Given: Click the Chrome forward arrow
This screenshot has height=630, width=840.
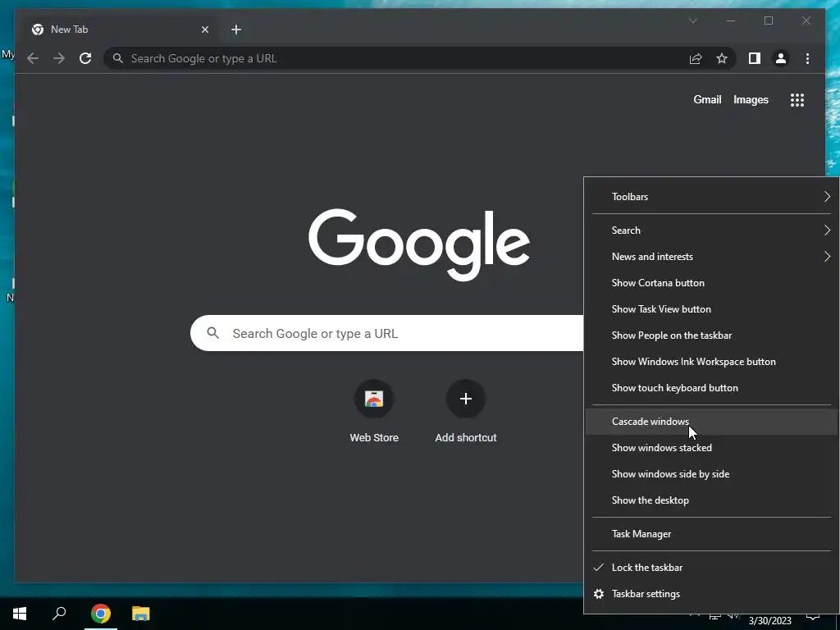Looking at the screenshot, I should 59,58.
